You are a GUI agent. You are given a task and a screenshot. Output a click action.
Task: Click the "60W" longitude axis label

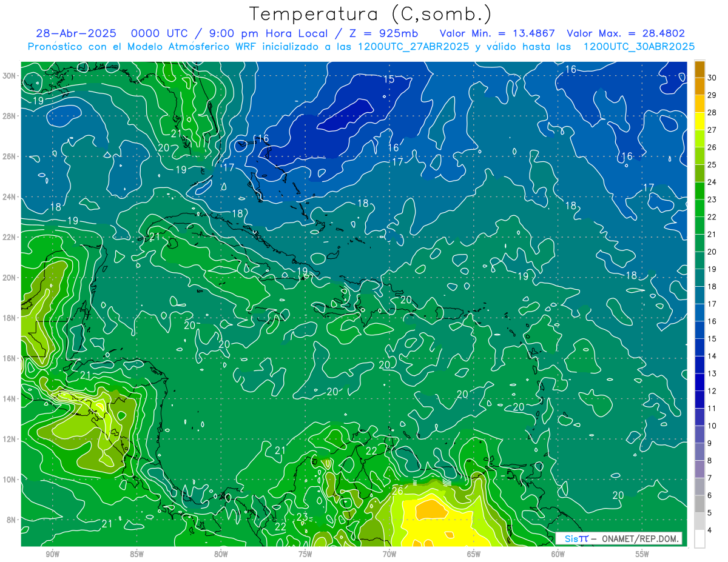coord(558,554)
